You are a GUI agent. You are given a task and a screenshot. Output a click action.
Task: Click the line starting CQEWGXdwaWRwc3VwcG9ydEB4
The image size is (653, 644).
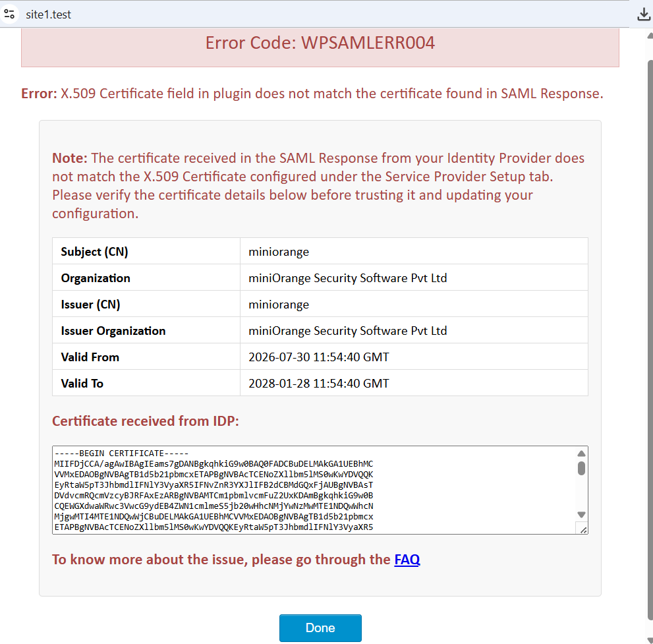pyautogui.click(x=213, y=506)
